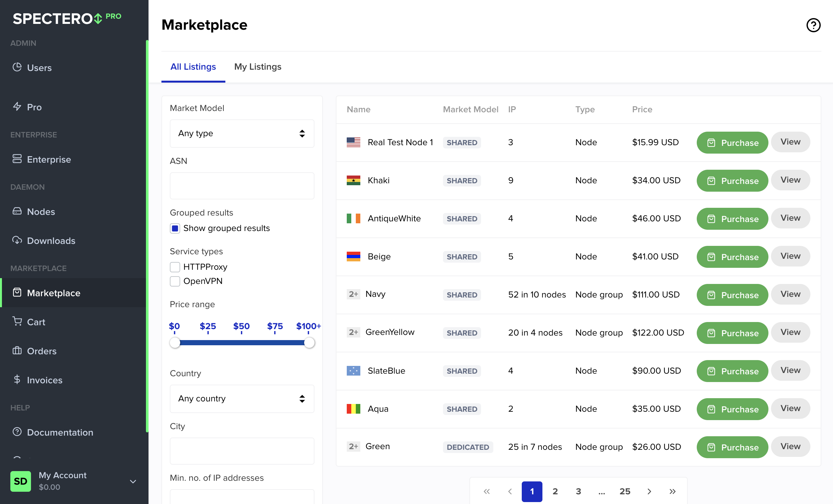The width and height of the screenshot is (833, 504).
Task: Open Users via its sidebar icon
Action: [17, 67]
